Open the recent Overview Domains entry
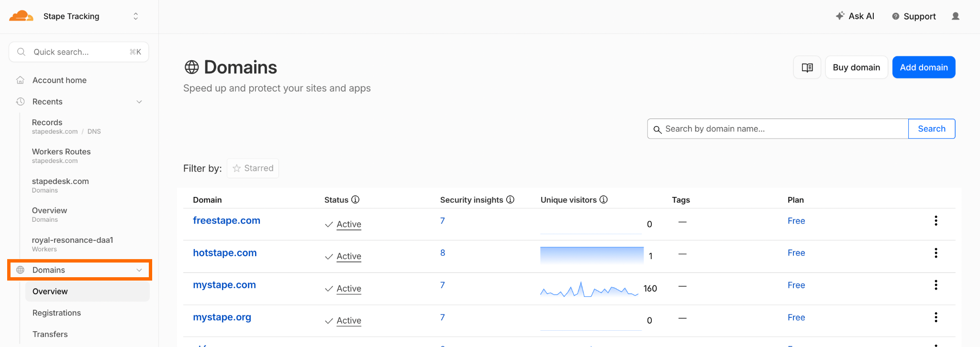This screenshot has height=347, width=980. (49, 215)
